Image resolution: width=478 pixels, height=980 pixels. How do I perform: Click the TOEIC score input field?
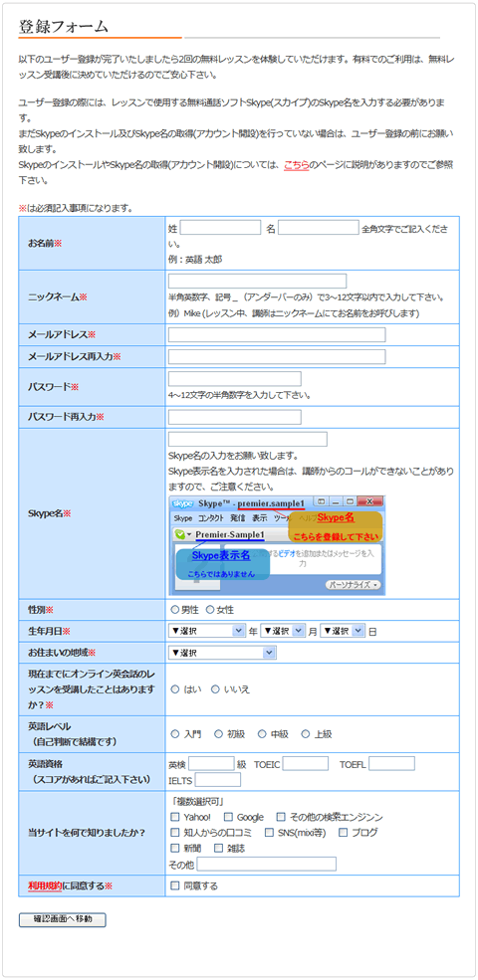[x=306, y=764]
